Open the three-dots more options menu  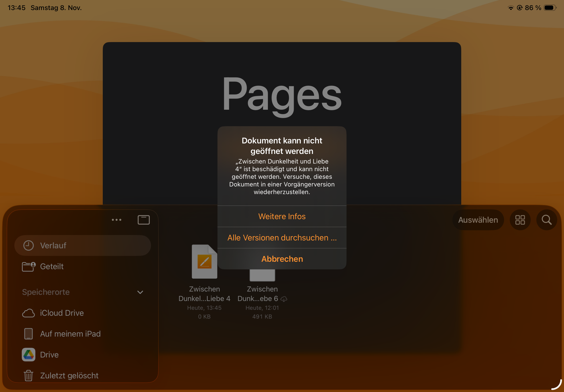[116, 220]
